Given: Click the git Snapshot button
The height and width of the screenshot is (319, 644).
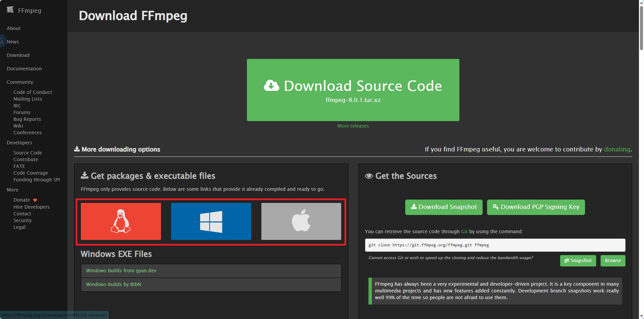Looking at the screenshot, I should (578, 260).
